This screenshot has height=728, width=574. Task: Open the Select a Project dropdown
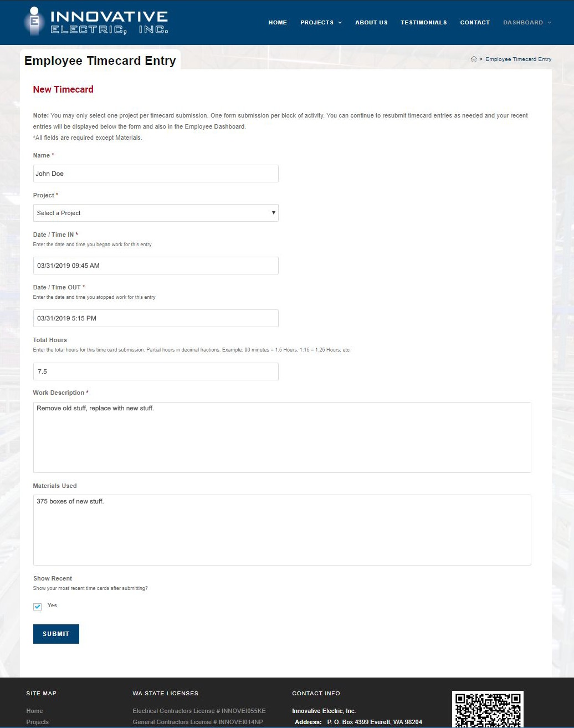click(156, 213)
